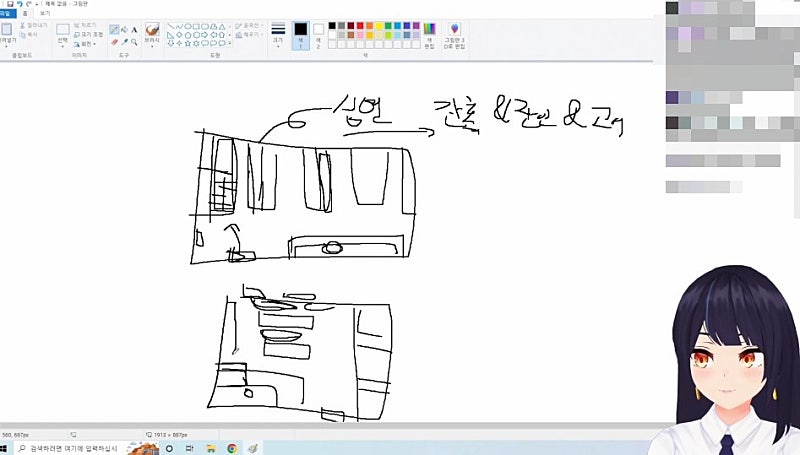The width and height of the screenshot is (800, 455).
Task: Pick the pink palette swatch
Action: click(360, 35)
